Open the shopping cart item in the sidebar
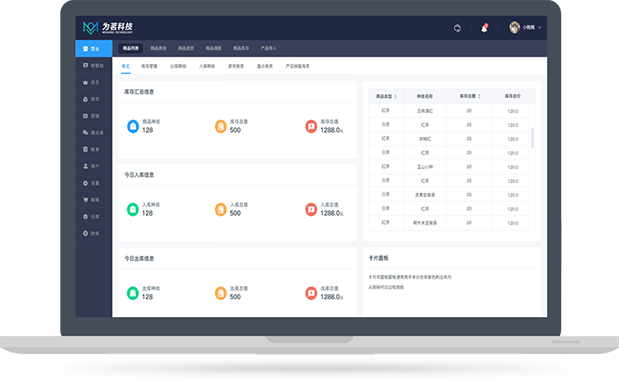 coord(85,200)
